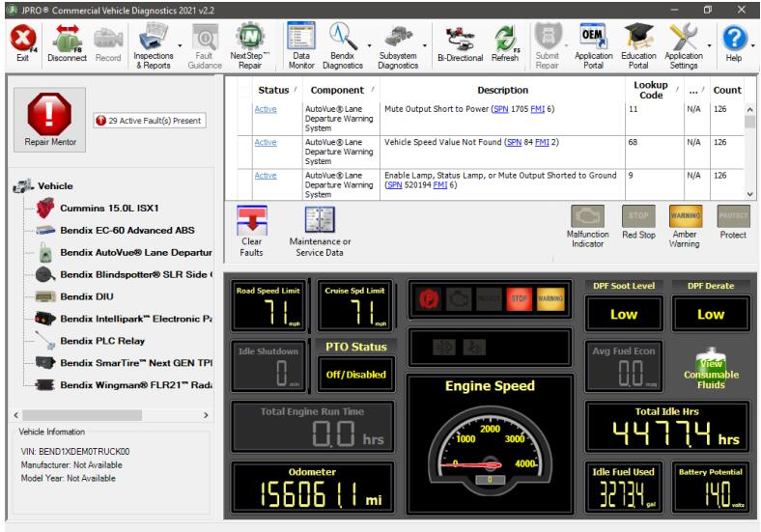This screenshot has width=761, height=532.
Task: Open FMI link next to SPN 84
Action: click(542, 142)
